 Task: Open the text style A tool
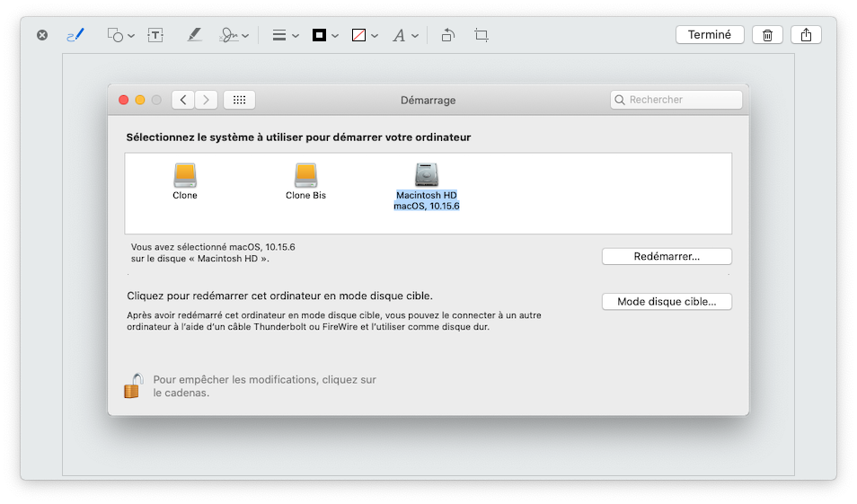(x=399, y=36)
